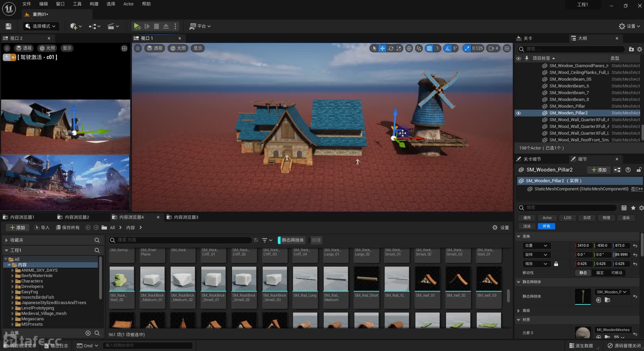Click the surface snapping icon in Viewport 1
Image resolution: width=644 pixels, height=351 pixels.
[x=419, y=48]
